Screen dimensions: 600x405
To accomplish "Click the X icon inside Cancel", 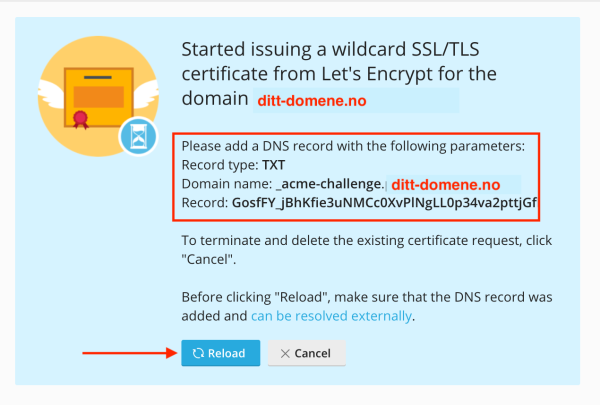I will [x=285, y=353].
